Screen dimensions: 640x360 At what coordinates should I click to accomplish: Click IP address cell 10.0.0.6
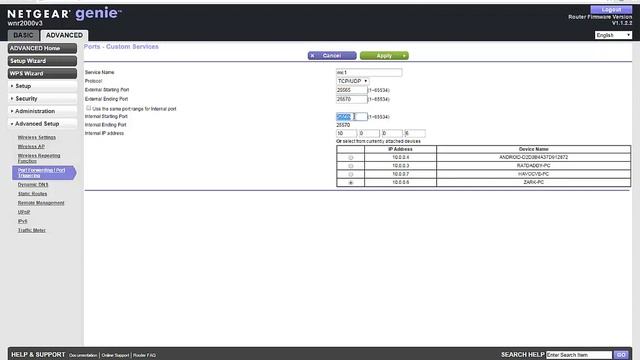[400, 182]
